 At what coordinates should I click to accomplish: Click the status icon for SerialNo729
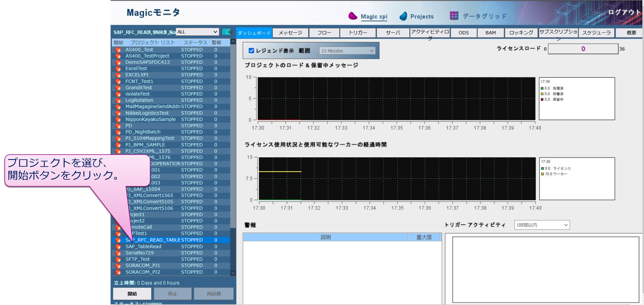(118, 253)
